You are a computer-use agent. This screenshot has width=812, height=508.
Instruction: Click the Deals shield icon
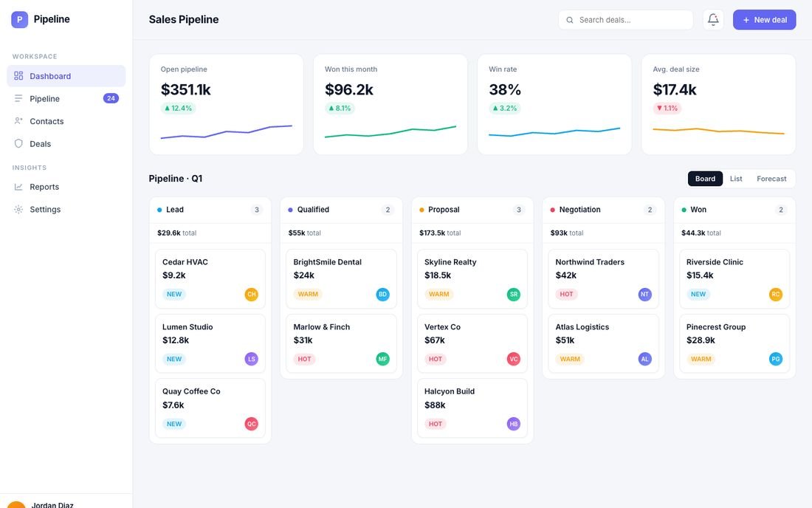[18, 143]
